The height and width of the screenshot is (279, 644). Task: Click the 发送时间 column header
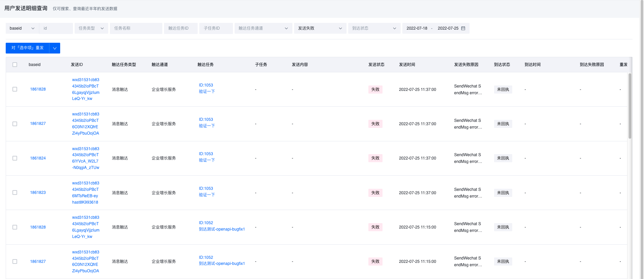407,65
